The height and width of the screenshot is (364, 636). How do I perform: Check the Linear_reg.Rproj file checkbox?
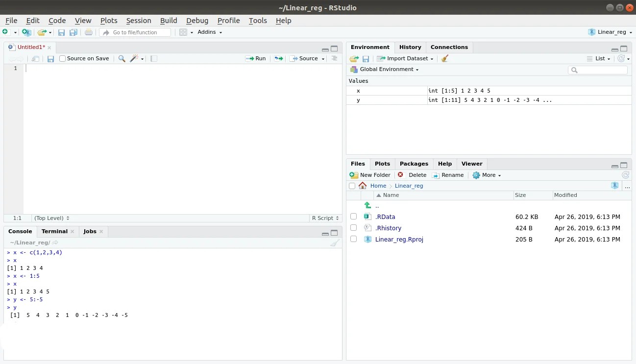[x=353, y=239]
